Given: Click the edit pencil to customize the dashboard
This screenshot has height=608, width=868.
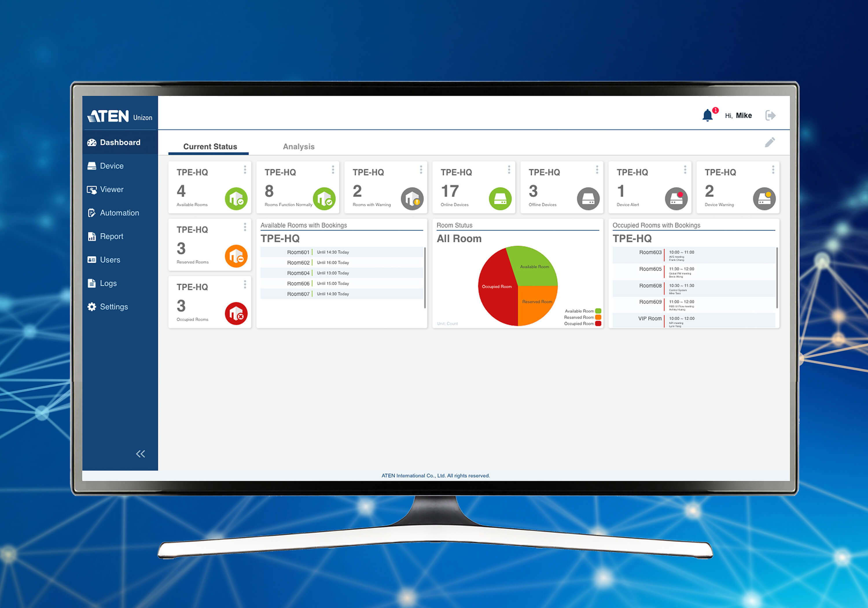Looking at the screenshot, I should pos(770,142).
